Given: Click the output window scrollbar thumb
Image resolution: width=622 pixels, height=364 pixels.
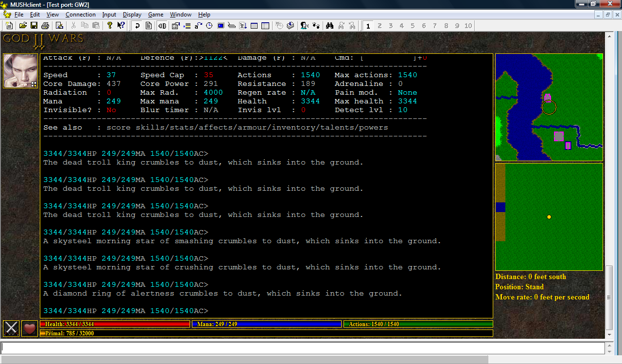Looking at the screenshot, I should (609, 297).
